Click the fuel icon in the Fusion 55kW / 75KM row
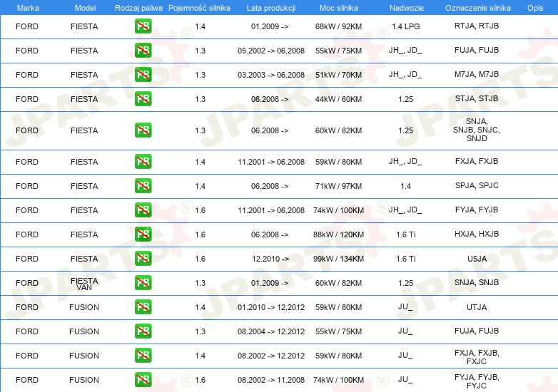Image resolution: width=558 pixels, height=392 pixels. point(143,331)
